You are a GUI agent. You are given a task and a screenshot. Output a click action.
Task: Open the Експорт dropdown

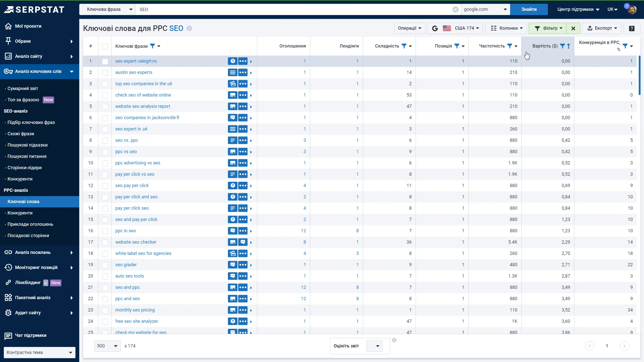pyautogui.click(x=601, y=28)
